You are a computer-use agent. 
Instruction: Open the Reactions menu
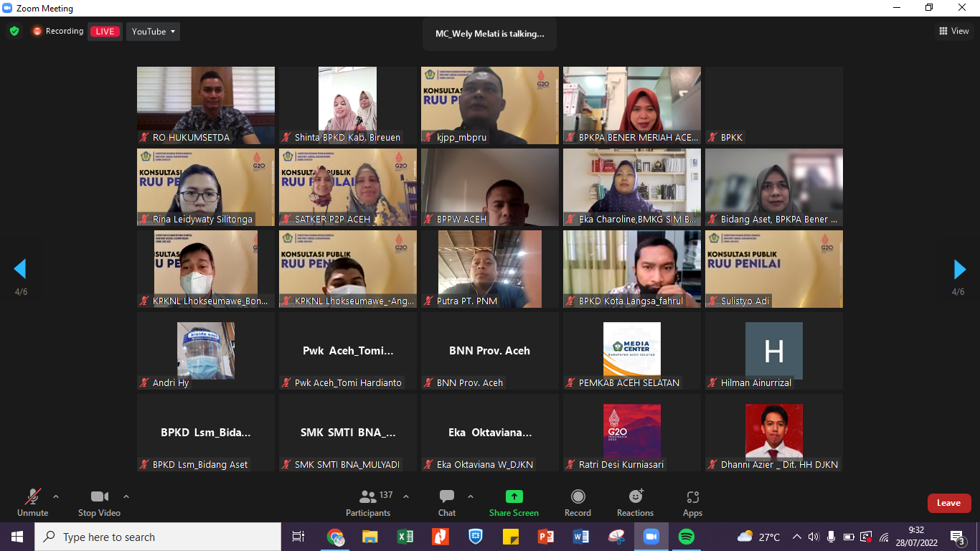tap(635, 502)
